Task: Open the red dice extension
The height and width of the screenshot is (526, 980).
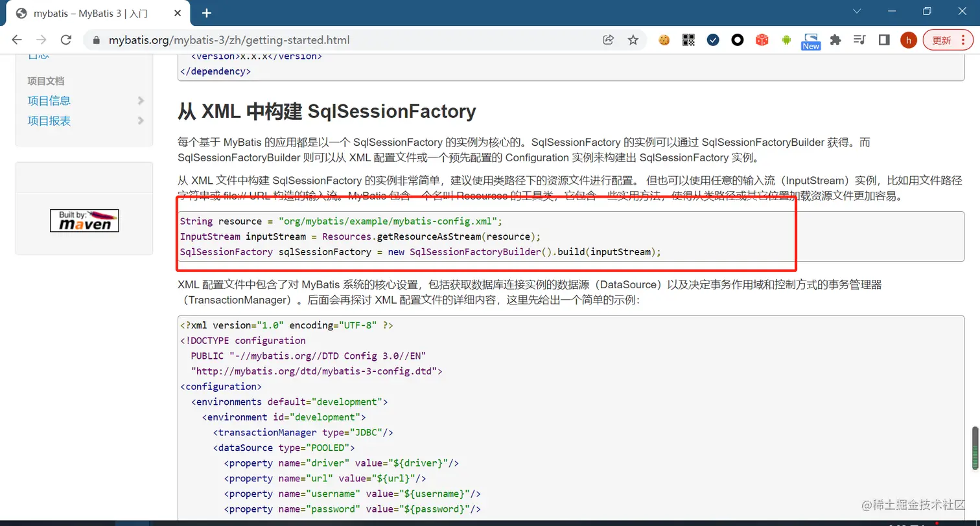Action: [x=762, y=40]
